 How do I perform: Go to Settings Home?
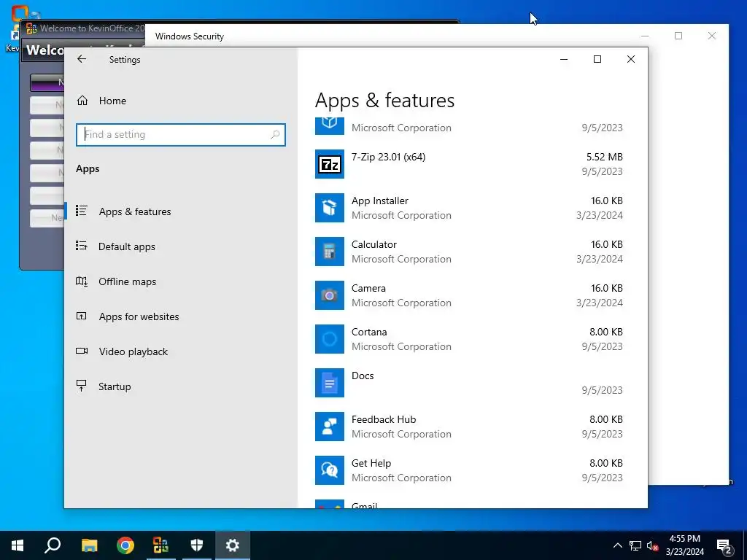click(112, 101)
